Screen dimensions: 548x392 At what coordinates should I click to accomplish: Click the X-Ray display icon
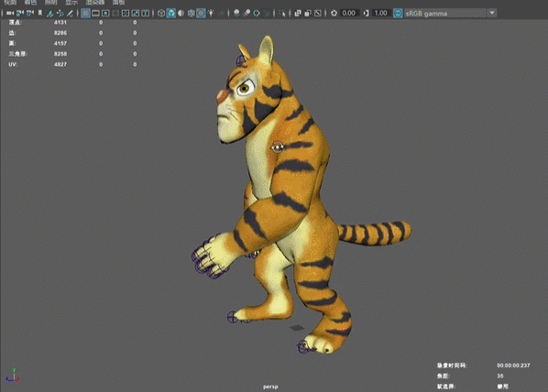click(x=298, y=13)
